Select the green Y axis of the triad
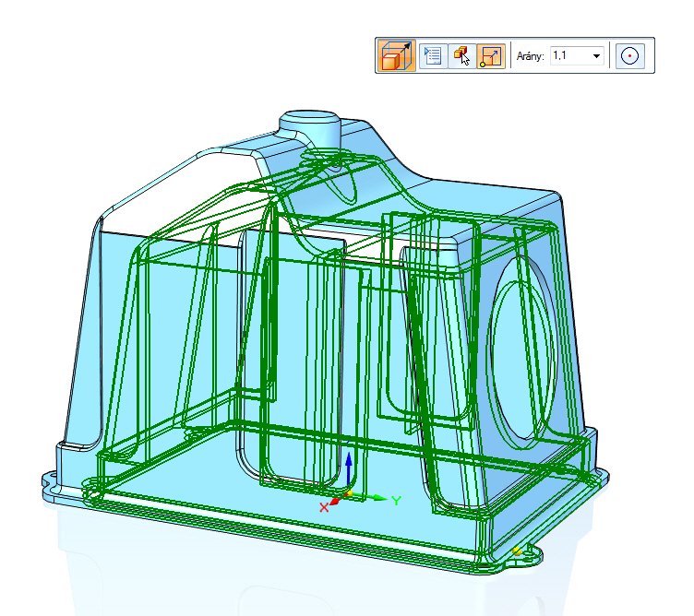The height and width of the screenshot is (616, 694). coord(372,498)
